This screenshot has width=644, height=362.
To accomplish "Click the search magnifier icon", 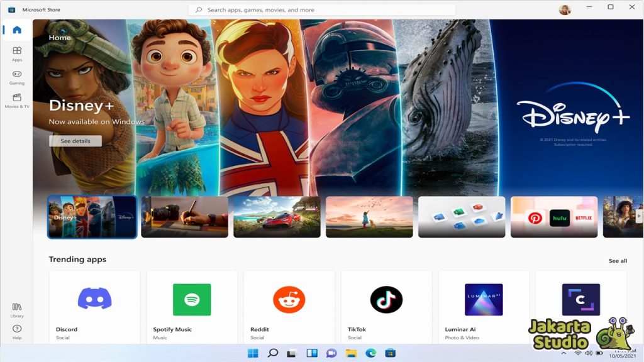I will pyautogui.click(x=199, y=10).
